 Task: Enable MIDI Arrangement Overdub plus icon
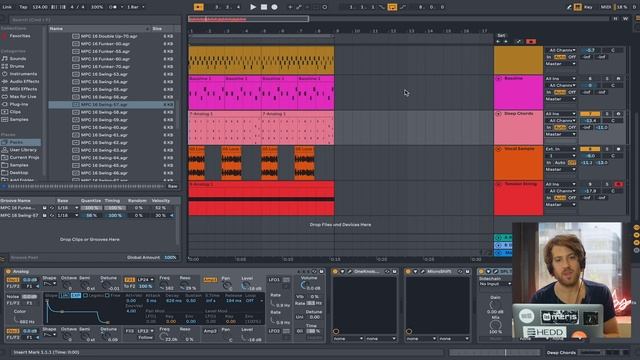(290, 7)
